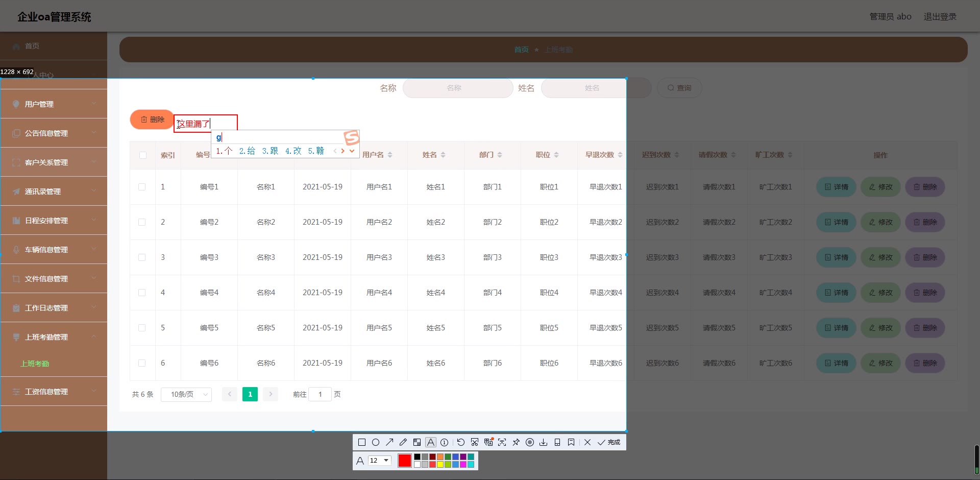Open the 上班考勤 submenu item
Screen dimensions: 980x480
[35, 364]
